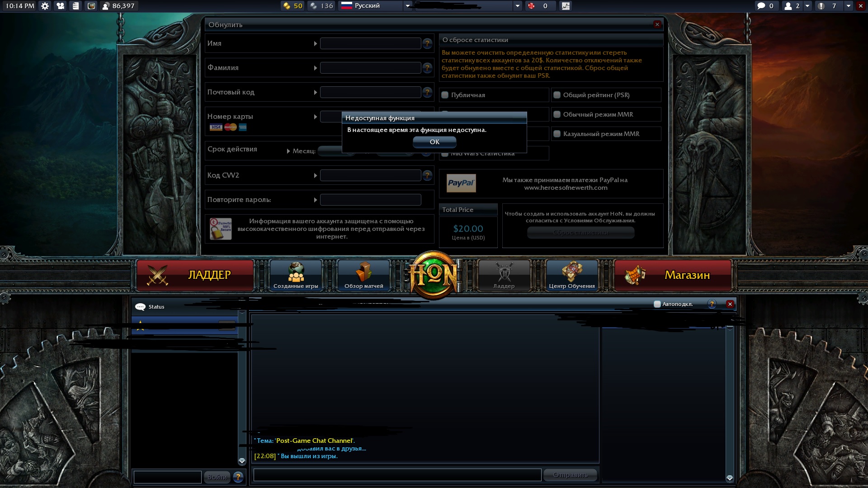This screenshot has width=868, height=488.
Task: Click the user list scroll down arrow
Action: tap(729, 478)
